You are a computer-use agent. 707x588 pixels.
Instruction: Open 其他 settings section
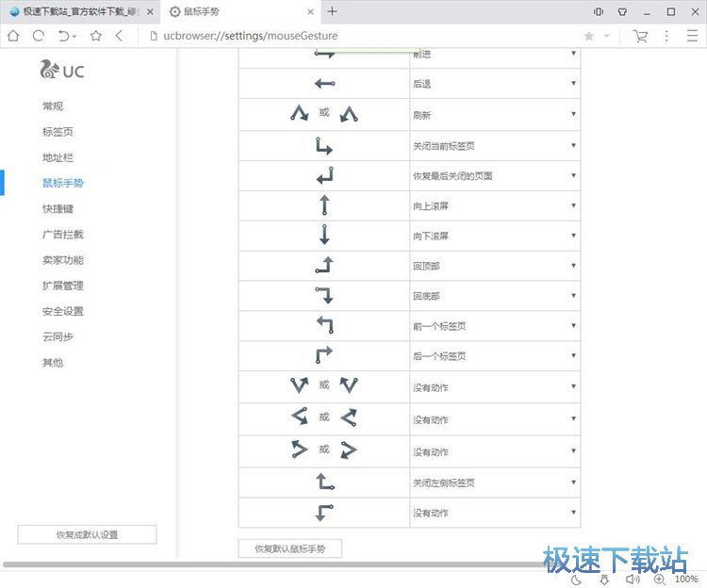(53, 362)
